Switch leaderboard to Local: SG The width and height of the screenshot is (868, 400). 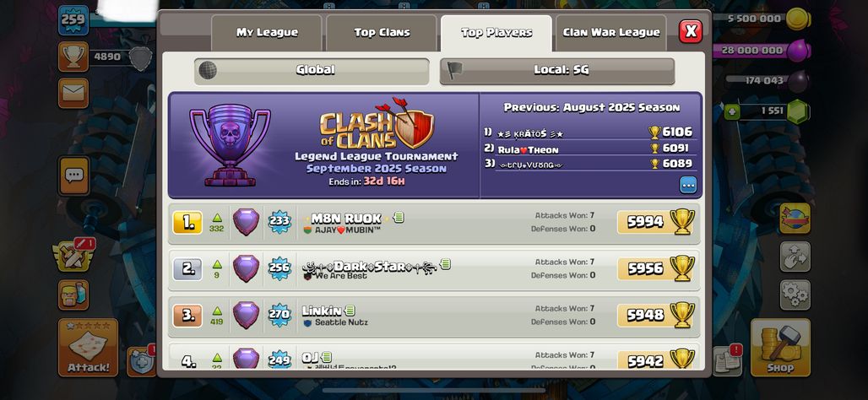(557, 70)
